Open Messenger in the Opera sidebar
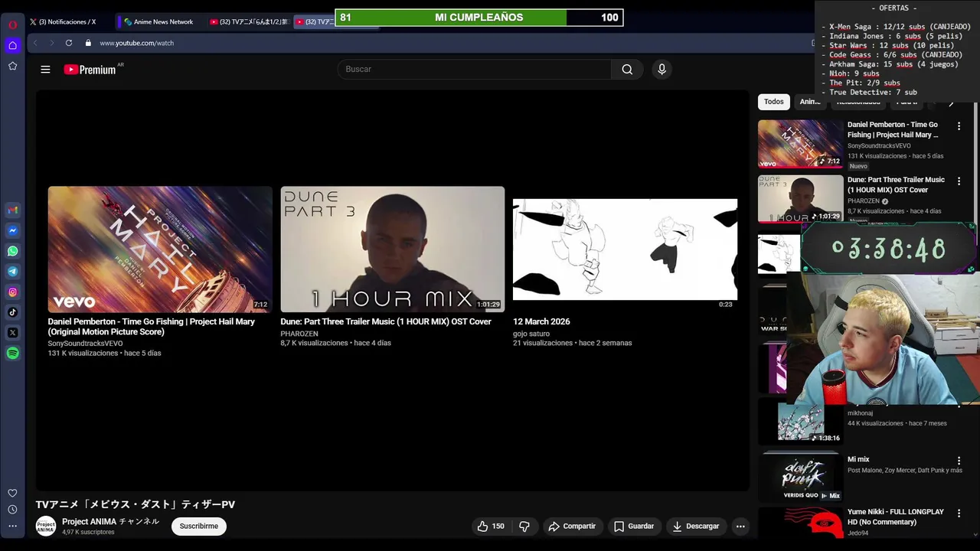The image size is (980, 551). coord(12,230)
